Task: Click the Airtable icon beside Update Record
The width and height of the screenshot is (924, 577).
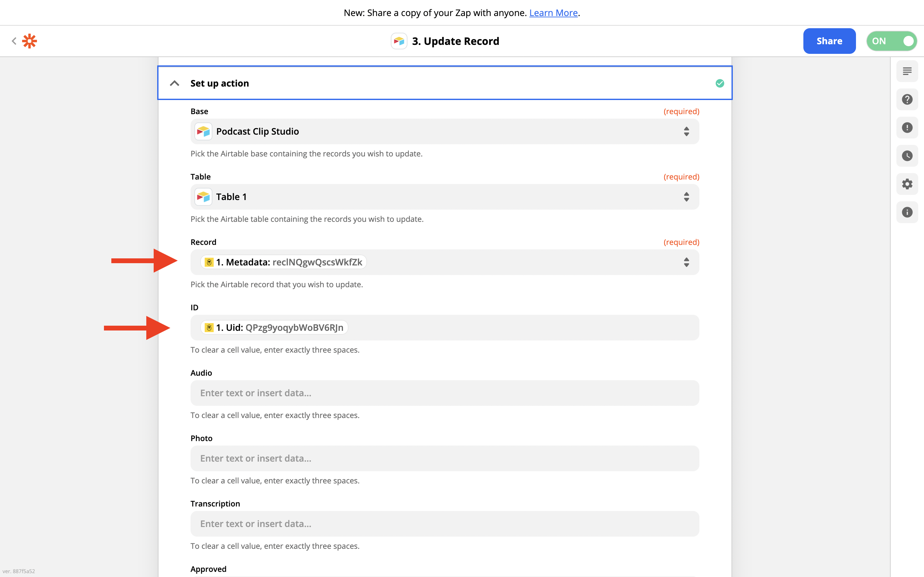Action: coord(398,41)
